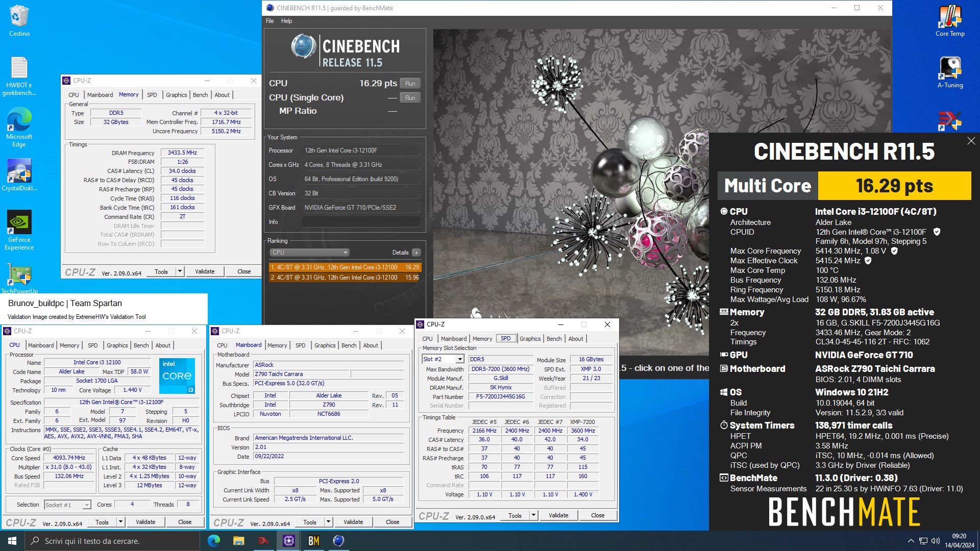This screenshot has width=980, height=551.
Task: Click the Cinebench Info input field
Action: tap(361, 222)
